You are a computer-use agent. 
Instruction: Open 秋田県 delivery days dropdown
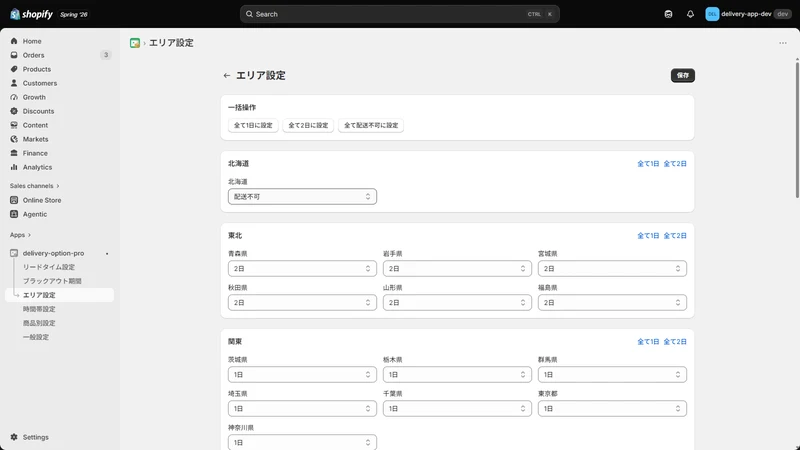pyautogui.click(x=302, y=303)
